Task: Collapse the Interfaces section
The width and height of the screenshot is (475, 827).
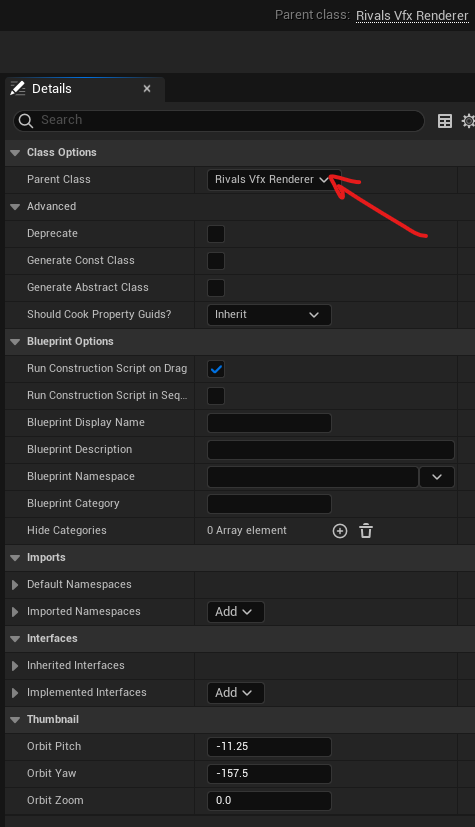Action: coord(15,639)
